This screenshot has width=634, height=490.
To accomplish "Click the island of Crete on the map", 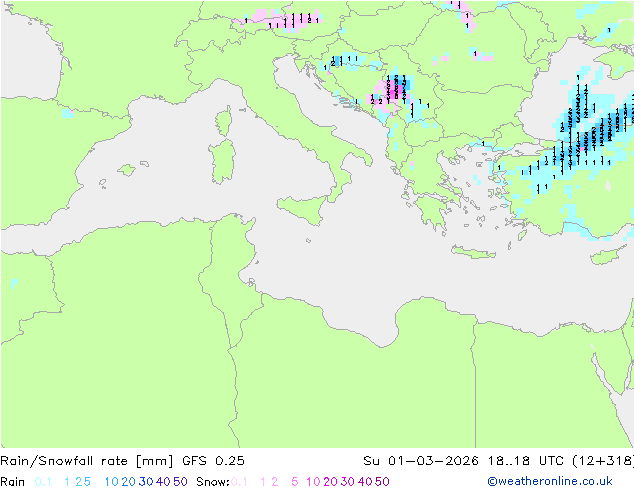I will tap(473, 252).
